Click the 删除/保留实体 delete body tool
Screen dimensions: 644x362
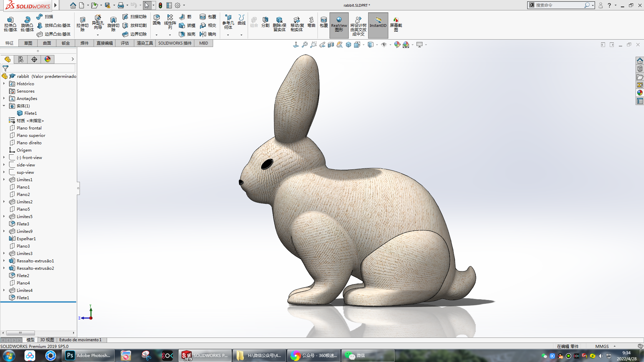[279, 24]
